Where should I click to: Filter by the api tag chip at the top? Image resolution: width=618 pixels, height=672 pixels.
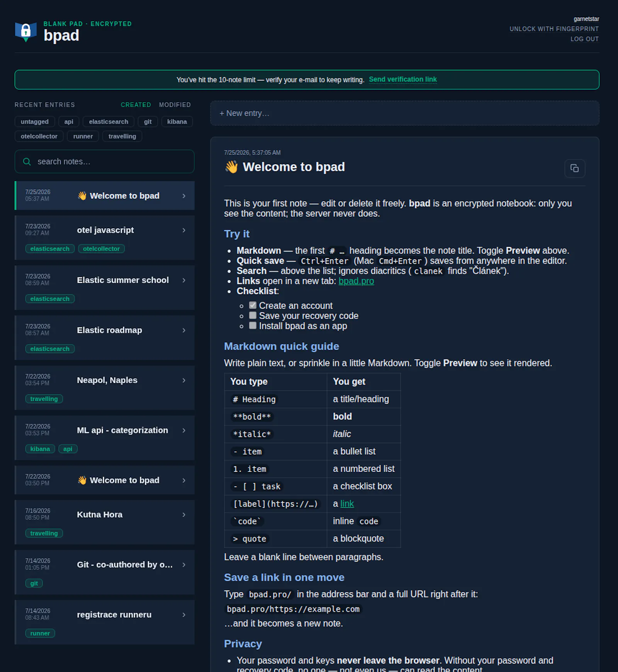tap(69, 122)
